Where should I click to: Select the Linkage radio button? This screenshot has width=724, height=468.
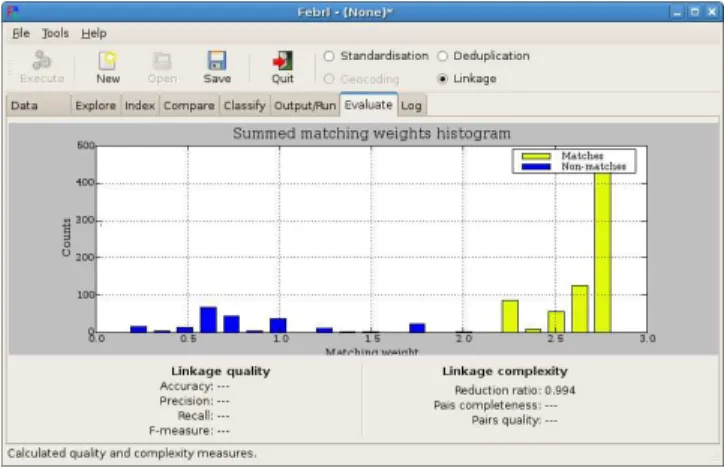click(442, 79)
